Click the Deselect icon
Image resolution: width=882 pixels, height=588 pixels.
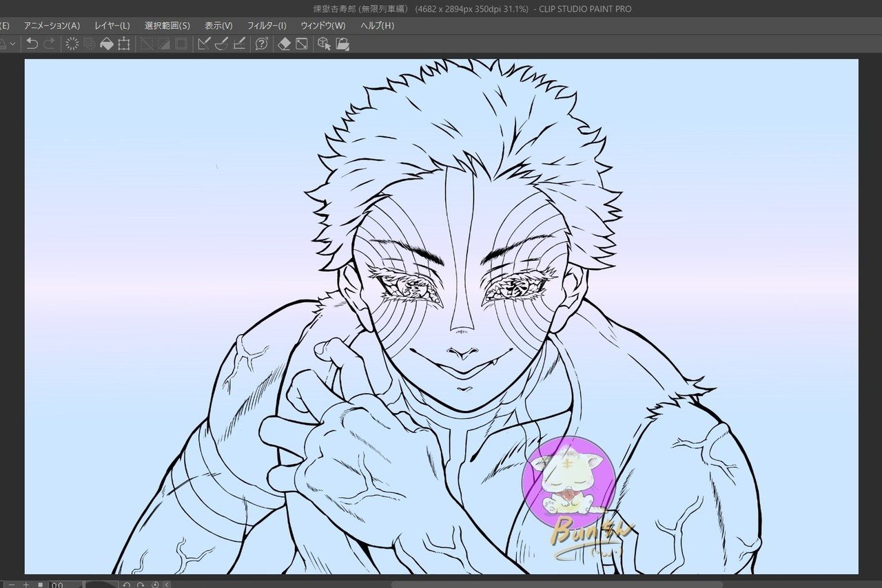pos(147,44)
